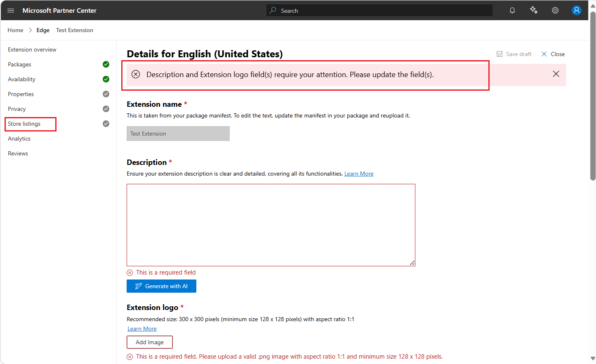This screenshot has width=596, height=364.
Task: Open Learn More link for Description
Action: 359,174
